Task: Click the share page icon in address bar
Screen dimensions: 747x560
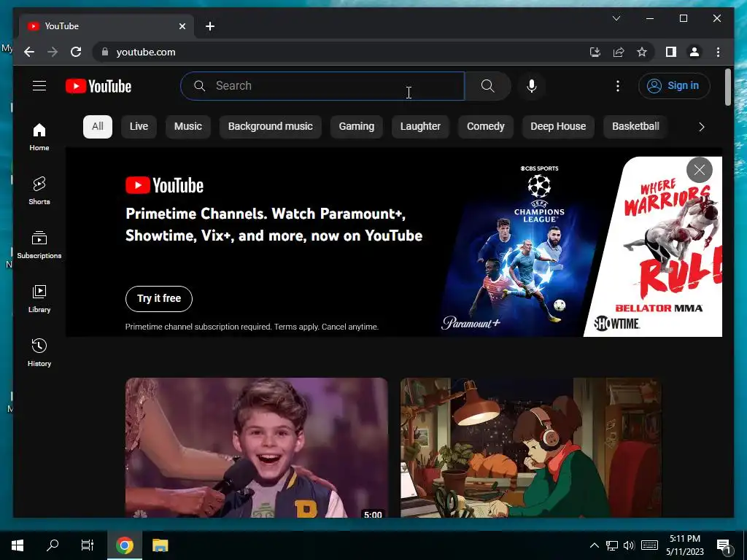Action: (619, 52)
